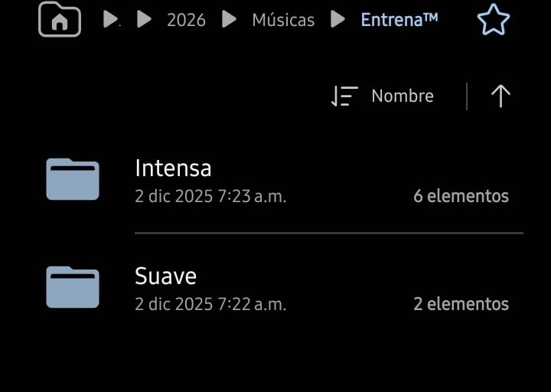
Task: Go to the 2026 breadcrumb folder
Action: pos(186,20)
